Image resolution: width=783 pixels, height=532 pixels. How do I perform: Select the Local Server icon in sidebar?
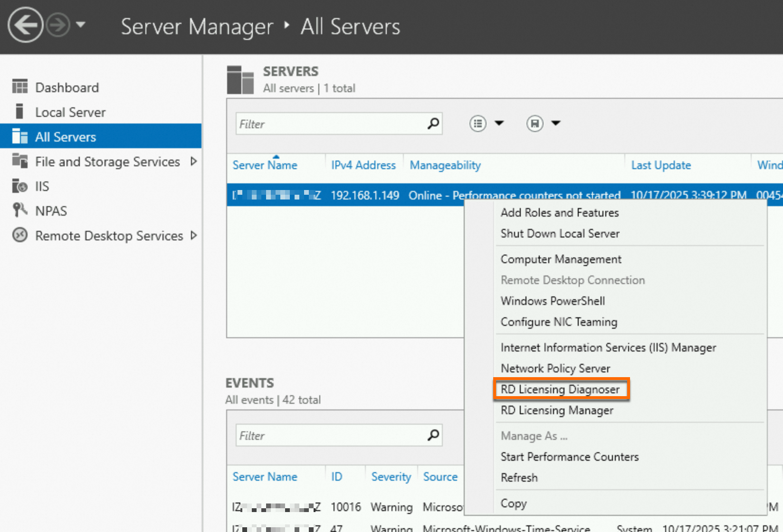click(x=19, y=112)
